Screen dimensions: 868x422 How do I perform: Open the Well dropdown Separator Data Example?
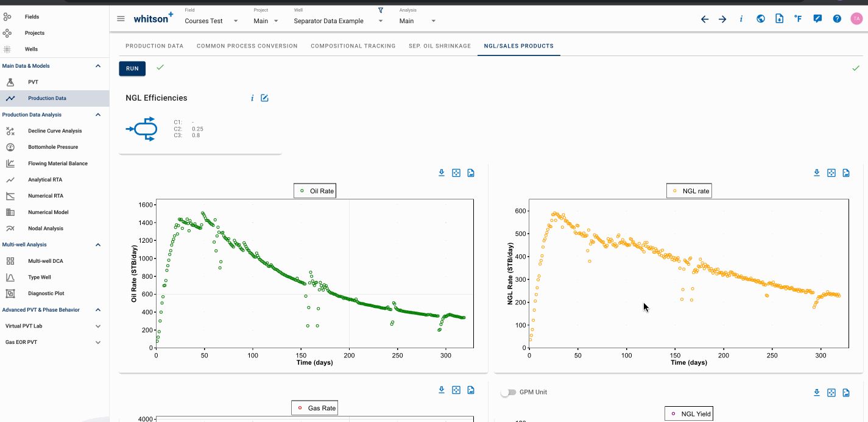pyautogui.click(x=338, y=21)
